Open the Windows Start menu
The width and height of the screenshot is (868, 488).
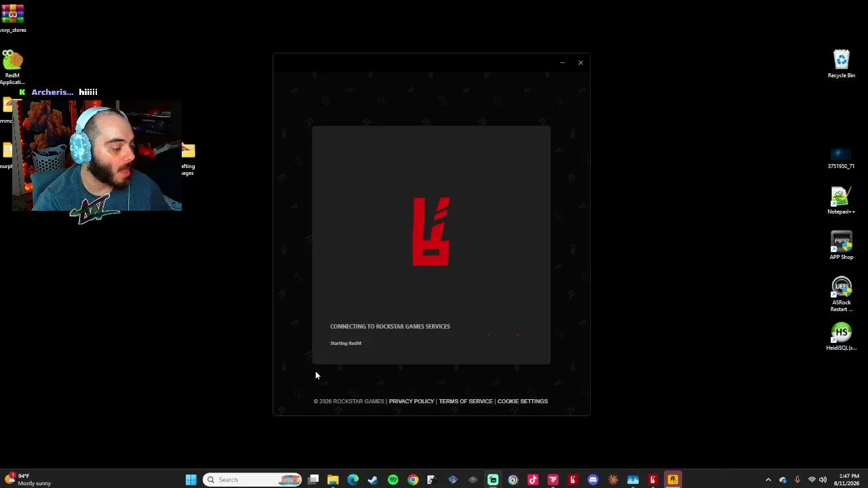191,480
